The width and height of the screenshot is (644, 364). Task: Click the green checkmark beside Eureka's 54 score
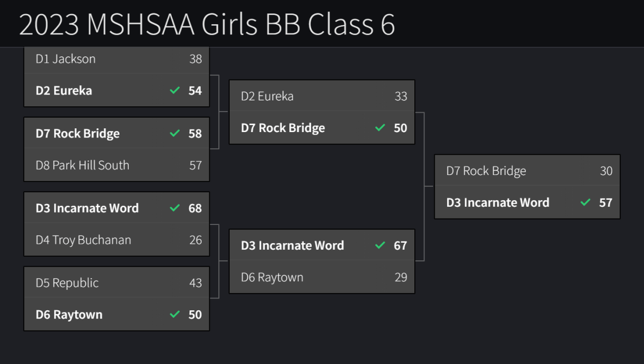pyautogui.click(x=174, y=91)
